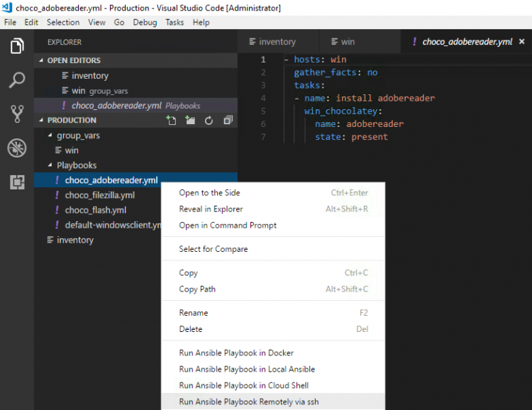Choose Open in Command Prompt
Image resolution: width=532 pixels, height=410 pixels.
click(273, 226)
